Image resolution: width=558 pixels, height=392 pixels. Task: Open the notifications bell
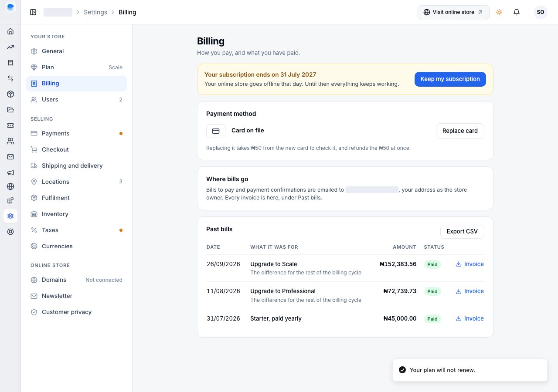pos(517,12)
